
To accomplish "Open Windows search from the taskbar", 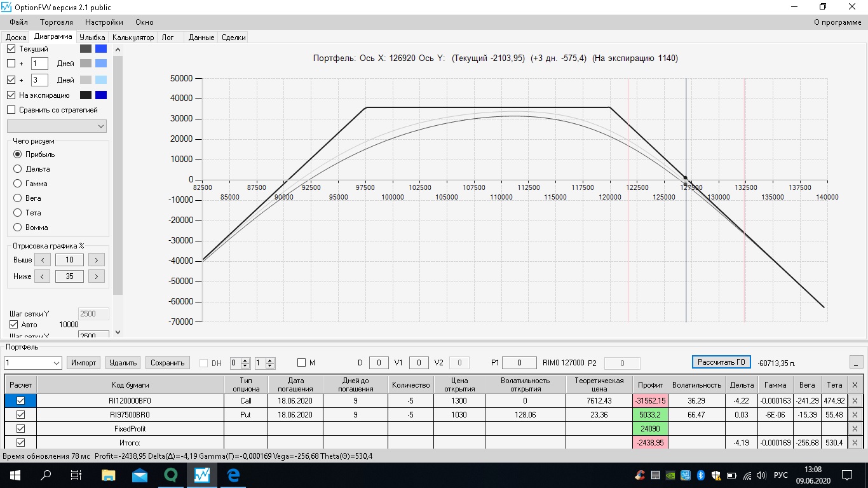I will pos(46,475).
